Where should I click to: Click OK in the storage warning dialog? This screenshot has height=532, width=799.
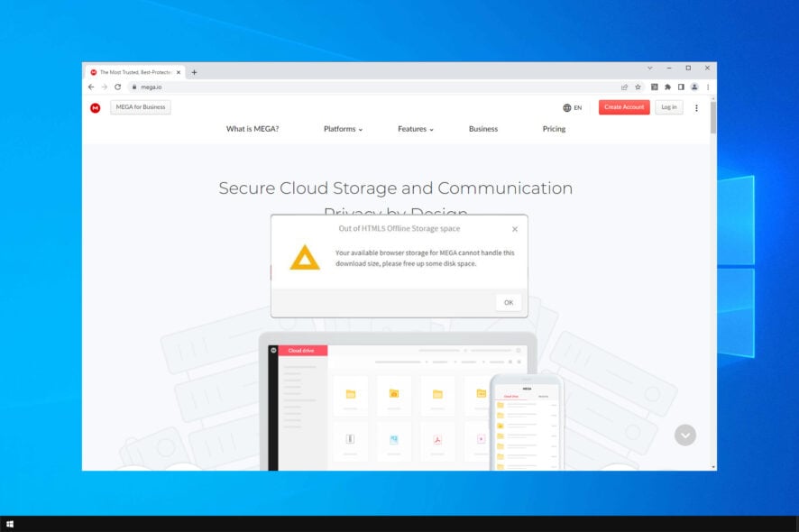pos(509,302)
